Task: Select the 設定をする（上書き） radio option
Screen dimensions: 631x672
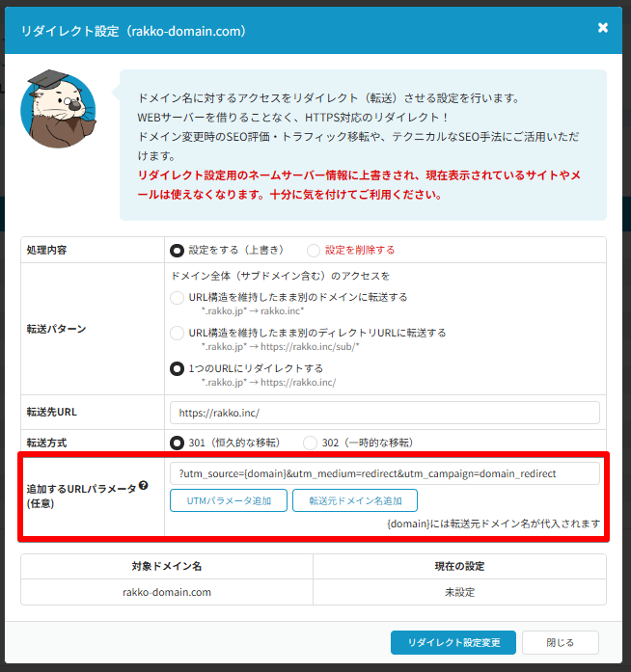Action: click(177, 250)
